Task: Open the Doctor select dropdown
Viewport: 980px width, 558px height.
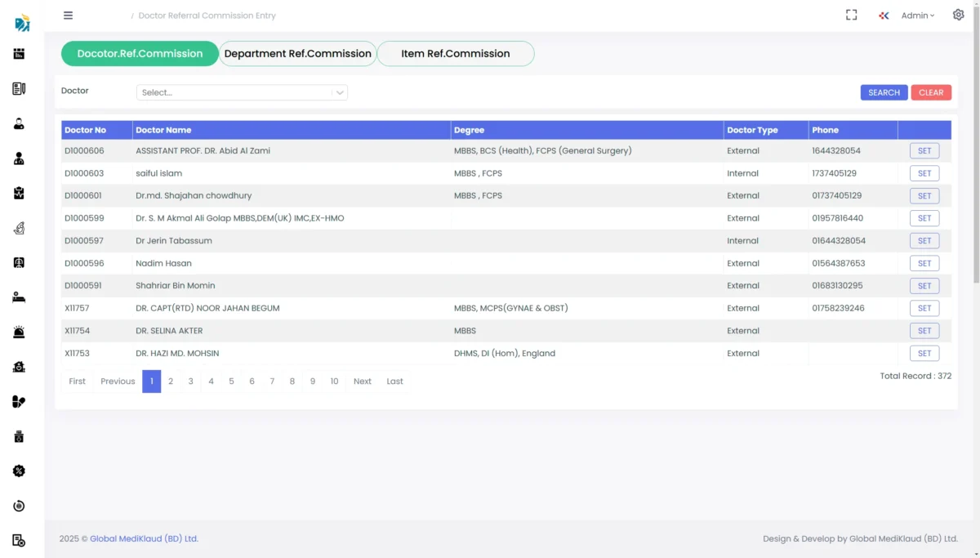Action: (x=242, y=93)
